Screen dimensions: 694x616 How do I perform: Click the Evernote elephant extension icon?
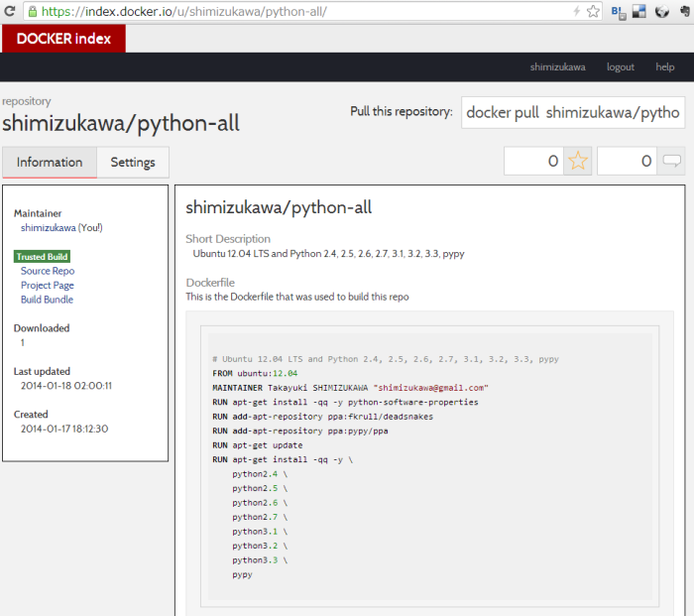(x=685, y=12)
